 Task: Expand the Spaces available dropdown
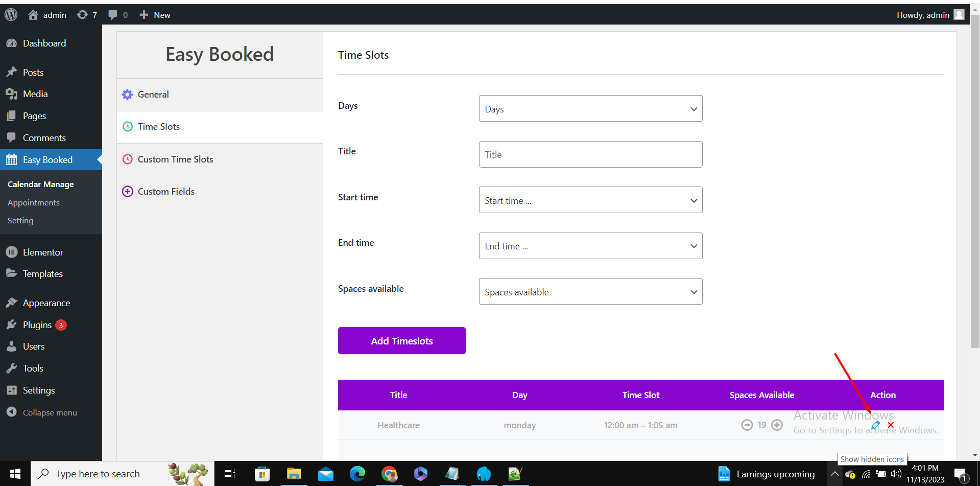point(590,291)
